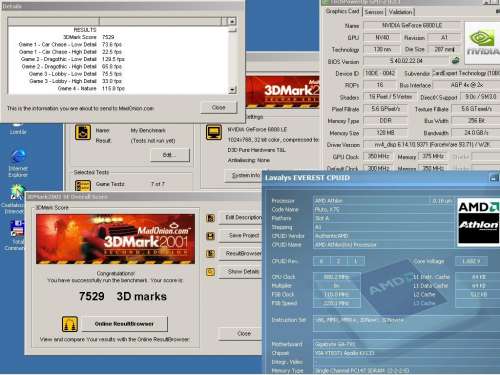Click 'Game Tests 7 of 7' text
Viewport: 500px width, 375px height.
coord(130,184)
